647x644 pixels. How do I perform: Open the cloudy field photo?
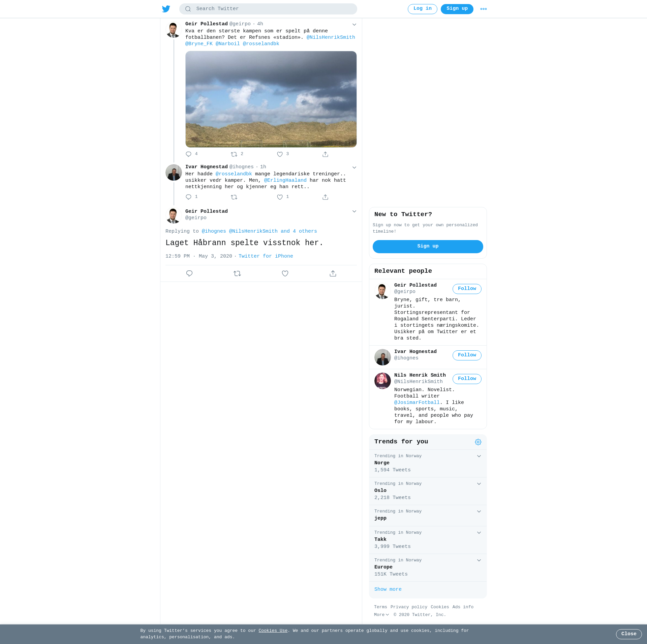[271, 99]
